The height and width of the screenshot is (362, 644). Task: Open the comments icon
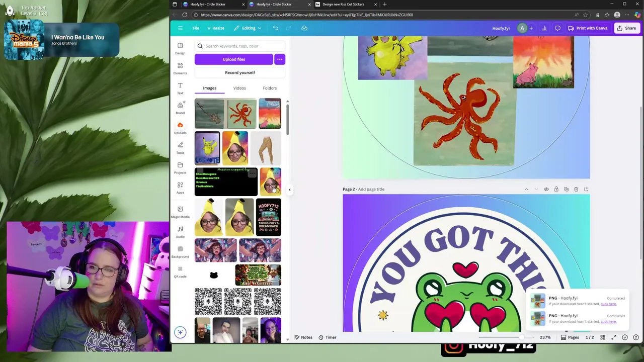[557, 28]
